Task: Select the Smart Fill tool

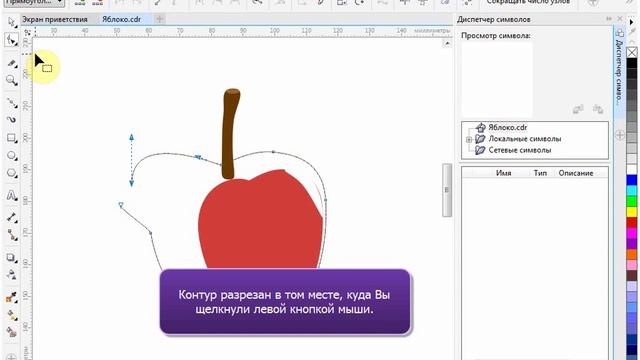Action: tap(11, 332)
